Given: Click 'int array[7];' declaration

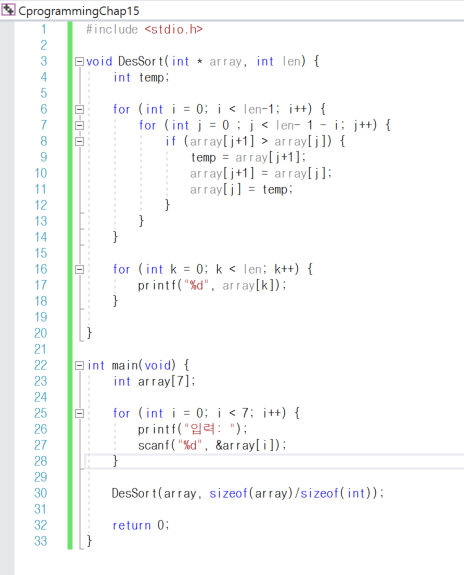Looking at the screenshot, I should (154, 381).
